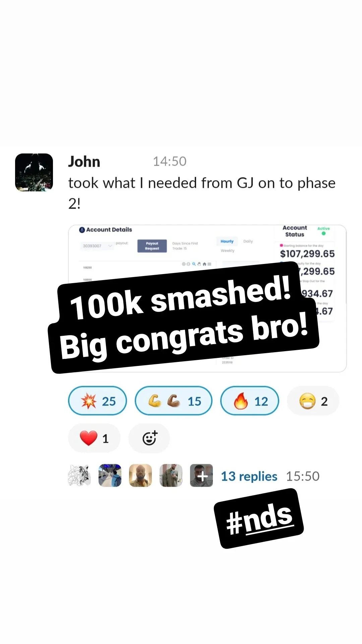Tap the #nds hashtag sticker
362x644 pixels.
259,519
